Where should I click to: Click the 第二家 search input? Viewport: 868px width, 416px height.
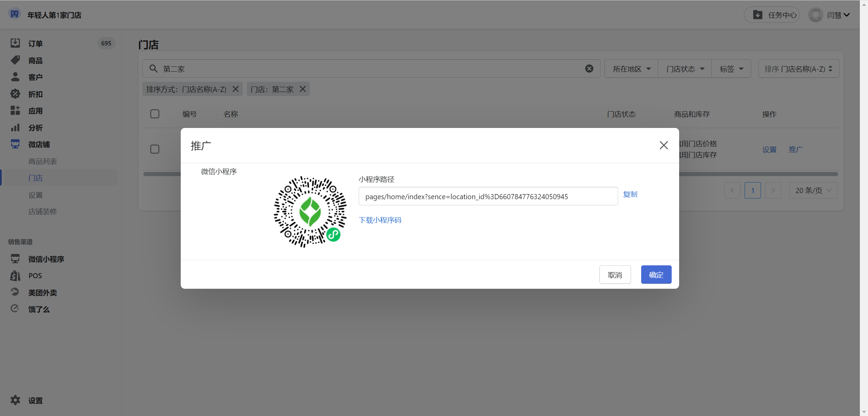[371, 69]
